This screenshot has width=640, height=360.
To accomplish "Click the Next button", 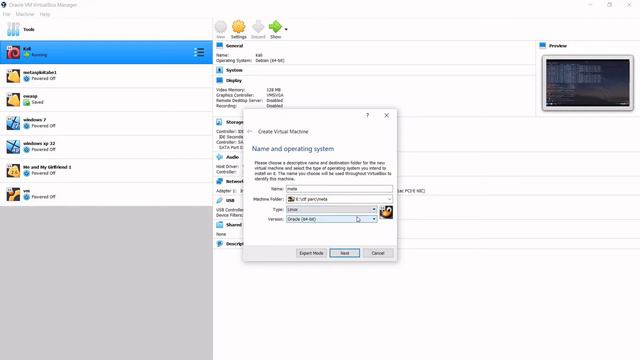I will [345, 253].
